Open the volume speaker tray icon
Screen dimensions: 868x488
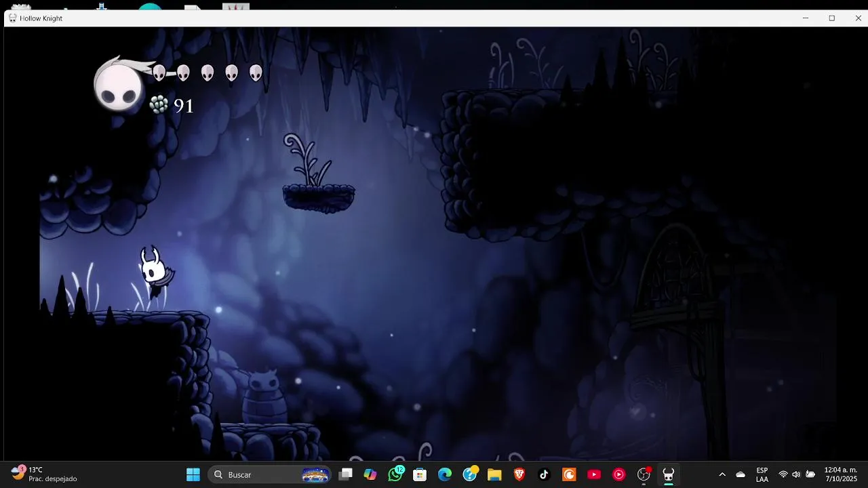pyautogui.click(x=796, y=474)
